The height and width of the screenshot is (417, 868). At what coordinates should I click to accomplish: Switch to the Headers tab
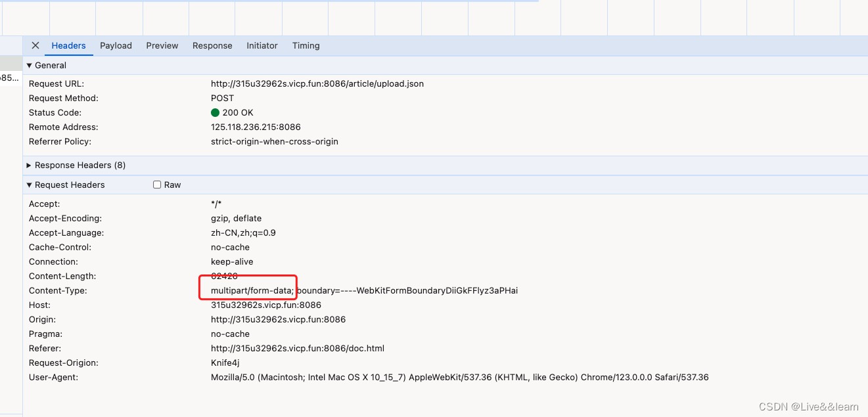tap(68, 45)
